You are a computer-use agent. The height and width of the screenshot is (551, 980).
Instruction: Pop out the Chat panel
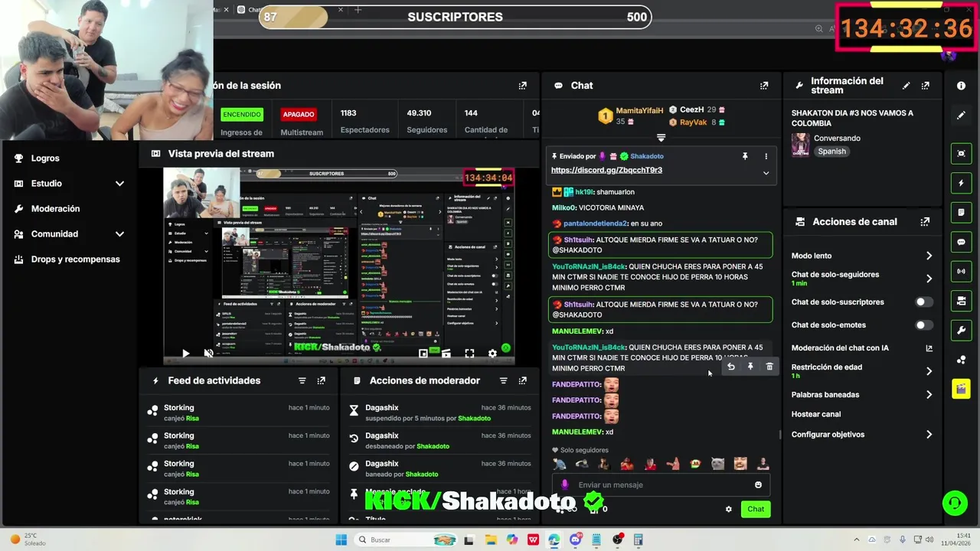click(764, 86)
